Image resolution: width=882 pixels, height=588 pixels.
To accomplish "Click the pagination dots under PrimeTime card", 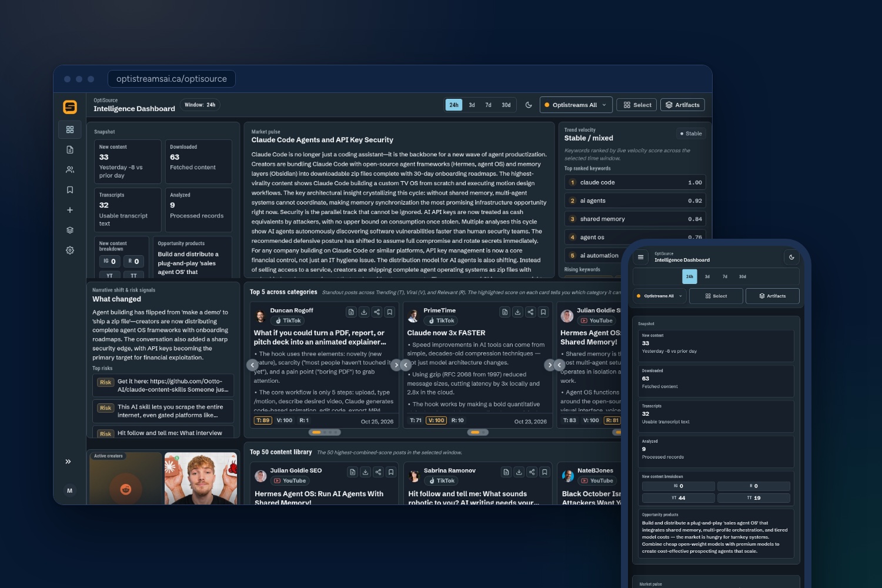I will [x=477, y=432].
